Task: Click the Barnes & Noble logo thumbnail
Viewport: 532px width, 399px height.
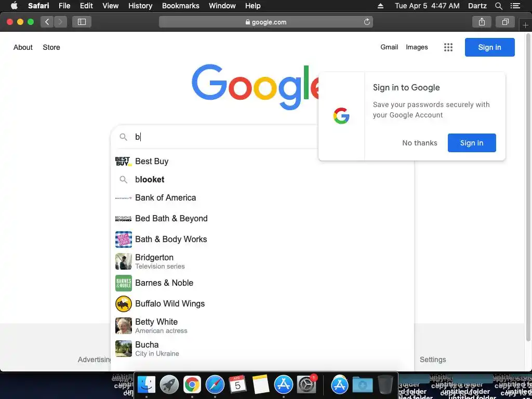Action: click(124, 283)
